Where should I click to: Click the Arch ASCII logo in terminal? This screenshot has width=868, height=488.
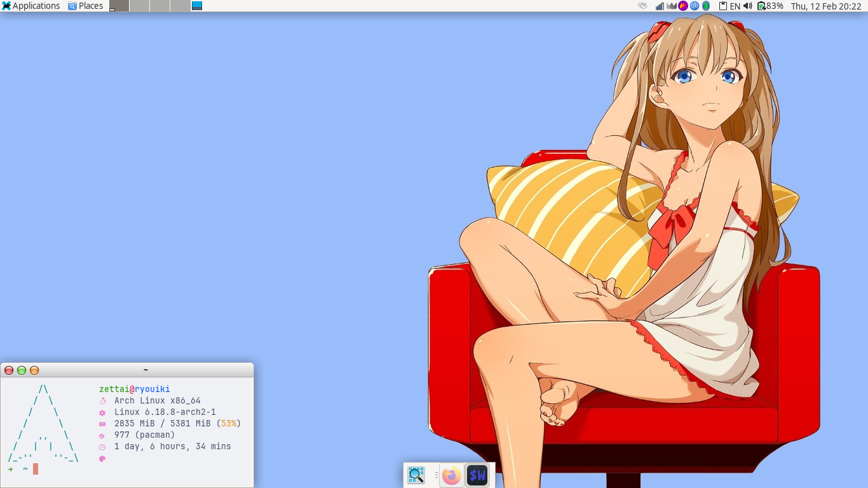43,423
